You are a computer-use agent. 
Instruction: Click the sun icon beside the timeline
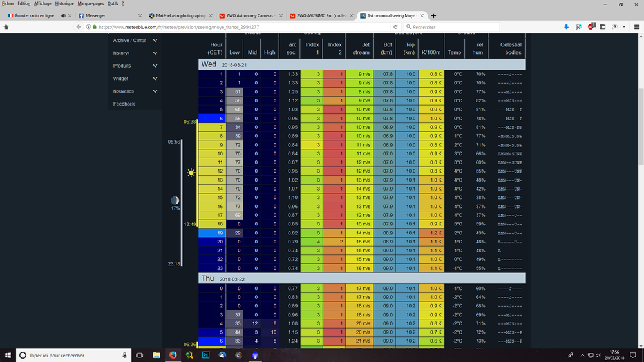191,173
